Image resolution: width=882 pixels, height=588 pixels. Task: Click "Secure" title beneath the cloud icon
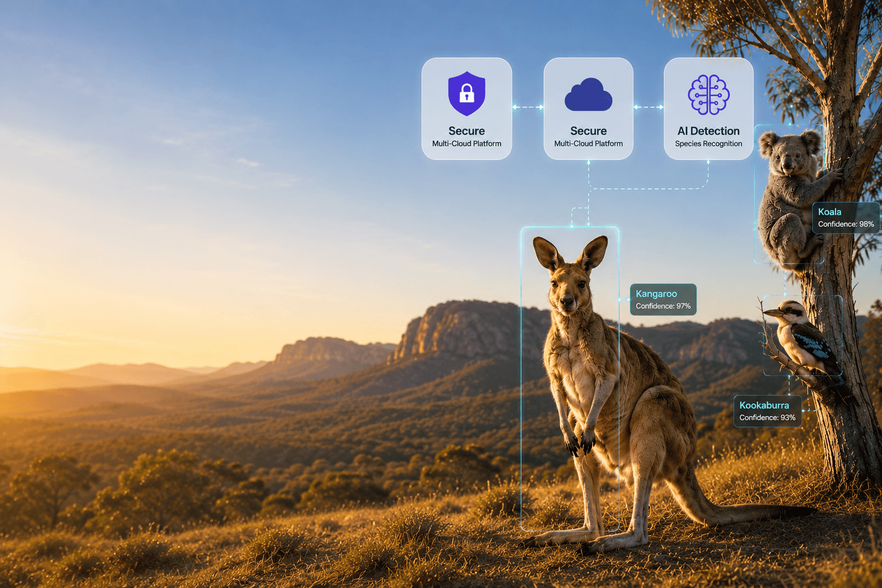589,131
